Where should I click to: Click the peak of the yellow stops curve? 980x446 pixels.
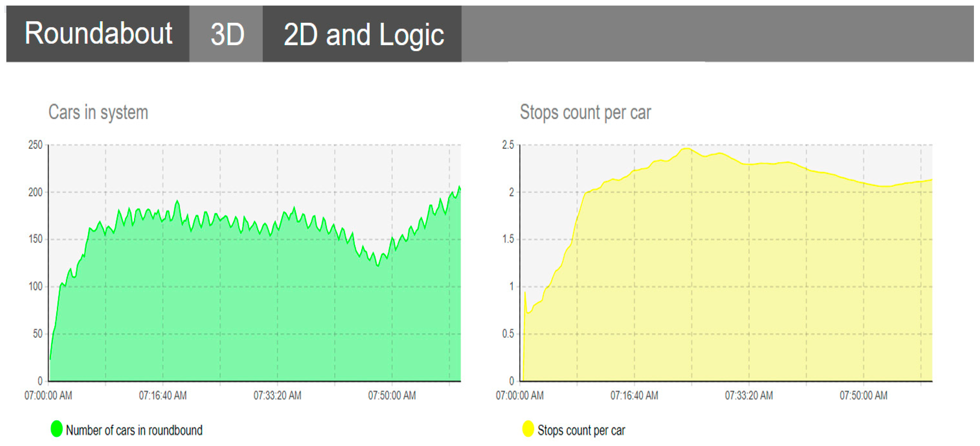(x=687, y=149)
